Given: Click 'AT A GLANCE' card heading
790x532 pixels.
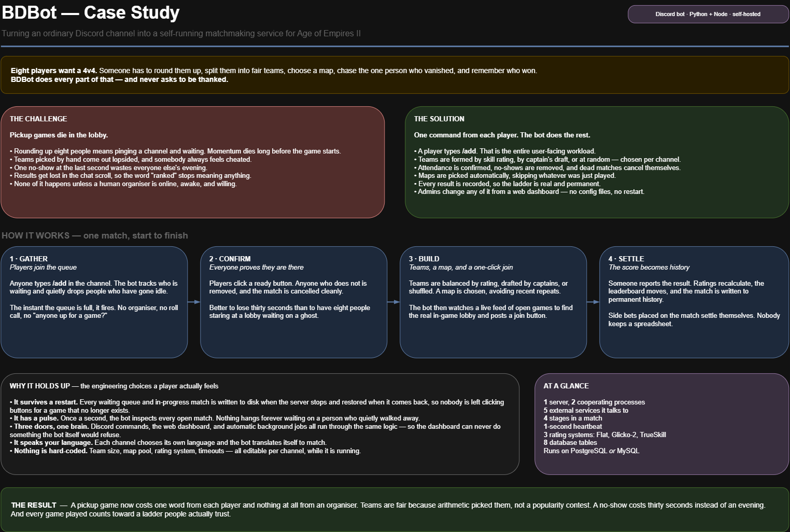Looking at the screenshot, I should tap(566, 386).
